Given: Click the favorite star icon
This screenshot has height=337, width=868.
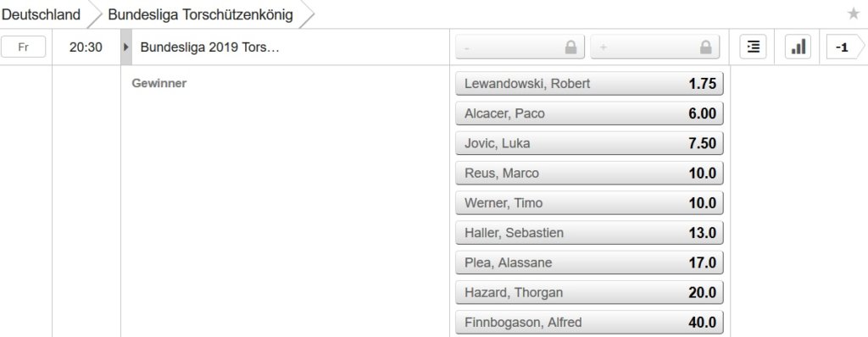Looking at the screenshot, I should pyautogui.click(x=853, y=14).
